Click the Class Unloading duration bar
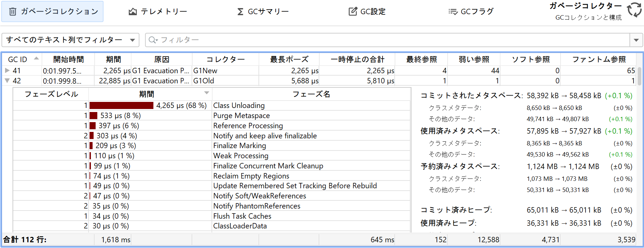 coord(121,106)
